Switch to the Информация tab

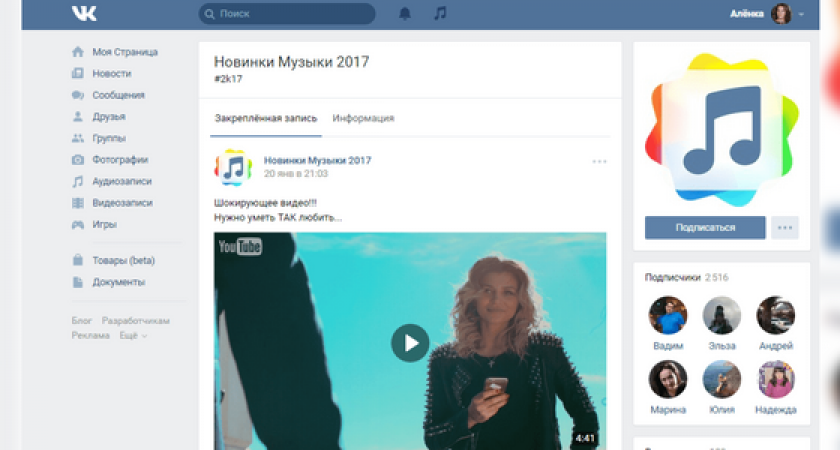click(x=363, y=118)
